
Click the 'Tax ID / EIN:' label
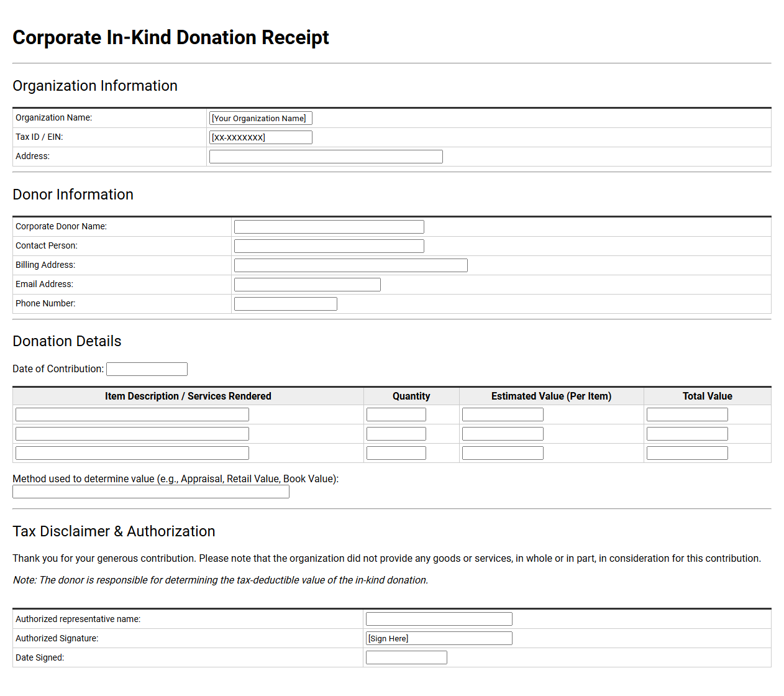tap(39, 137)
